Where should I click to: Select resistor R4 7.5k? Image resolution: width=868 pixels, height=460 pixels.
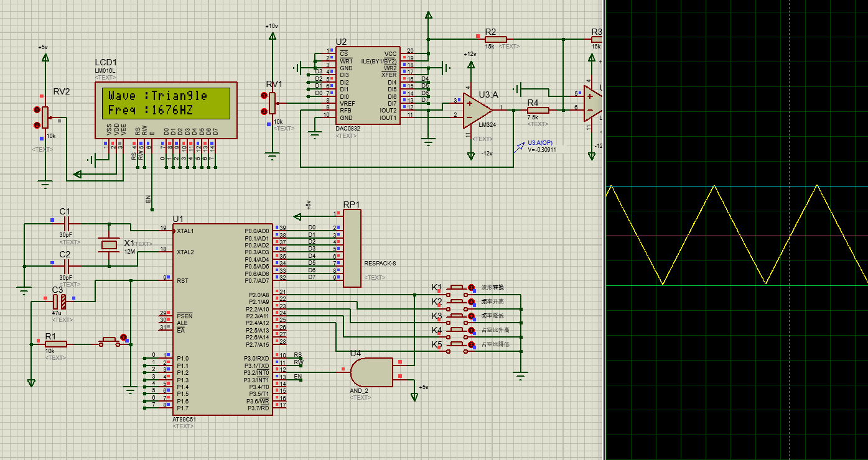(x=538, y=110)
